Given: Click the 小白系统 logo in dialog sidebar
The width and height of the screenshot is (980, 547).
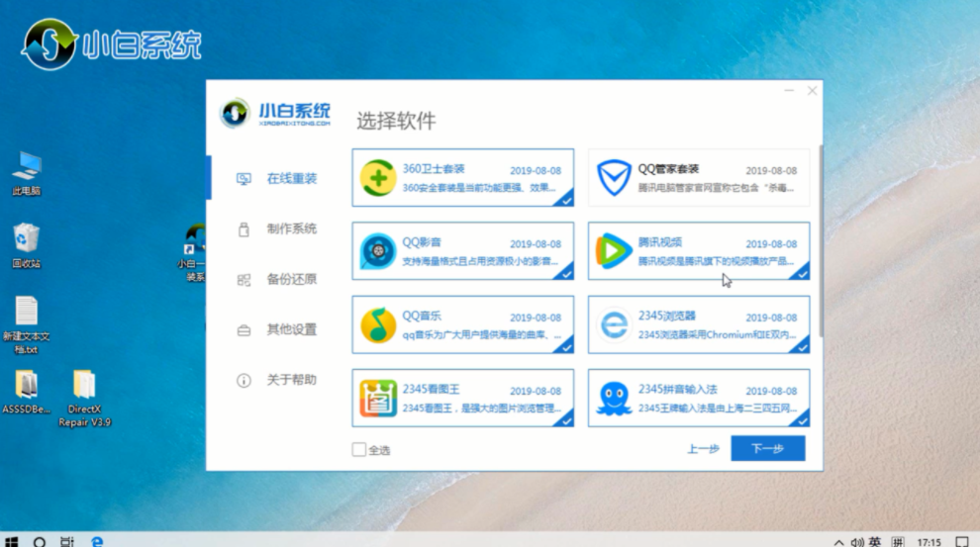Looking at the screenshot, I should [x=275, y=114].
